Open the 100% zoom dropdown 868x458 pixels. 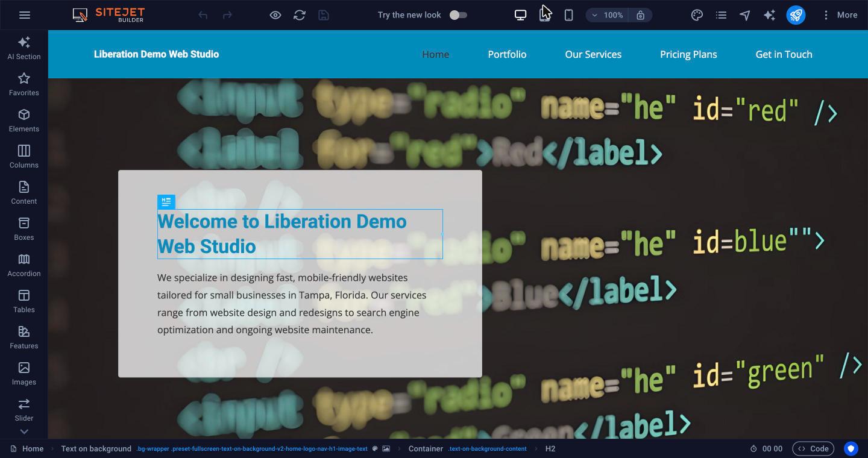(x=607, y=15)
